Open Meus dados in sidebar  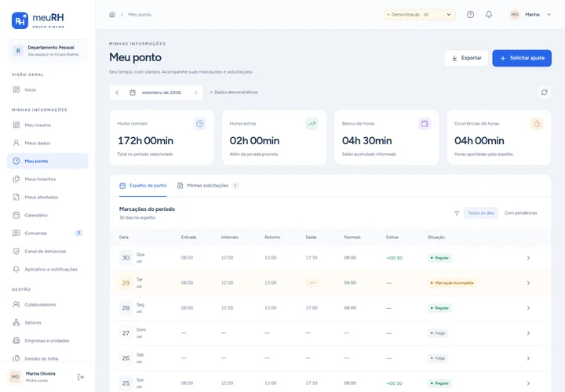coord(48,143)
